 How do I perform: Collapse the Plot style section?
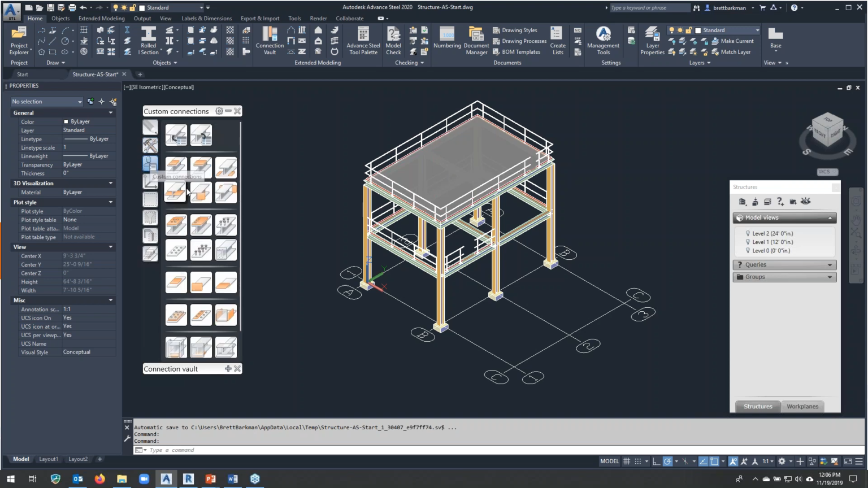111,202
